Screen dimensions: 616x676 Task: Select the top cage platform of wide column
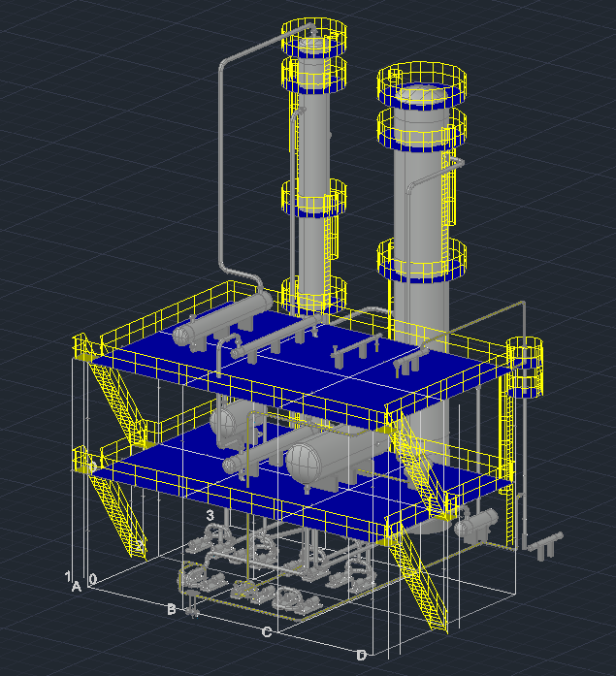pyautogui.click(x=422, y=84)
